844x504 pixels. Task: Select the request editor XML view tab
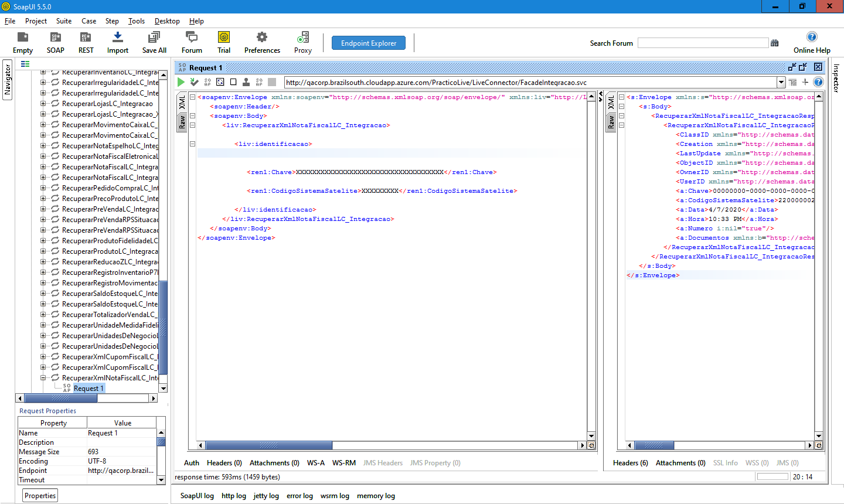pos(182,102)
